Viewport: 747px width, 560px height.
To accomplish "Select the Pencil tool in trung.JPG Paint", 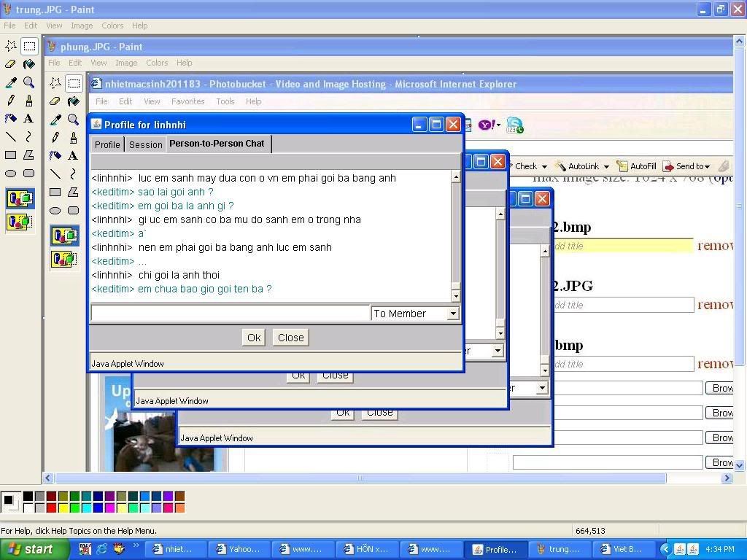I will [10, 101].
